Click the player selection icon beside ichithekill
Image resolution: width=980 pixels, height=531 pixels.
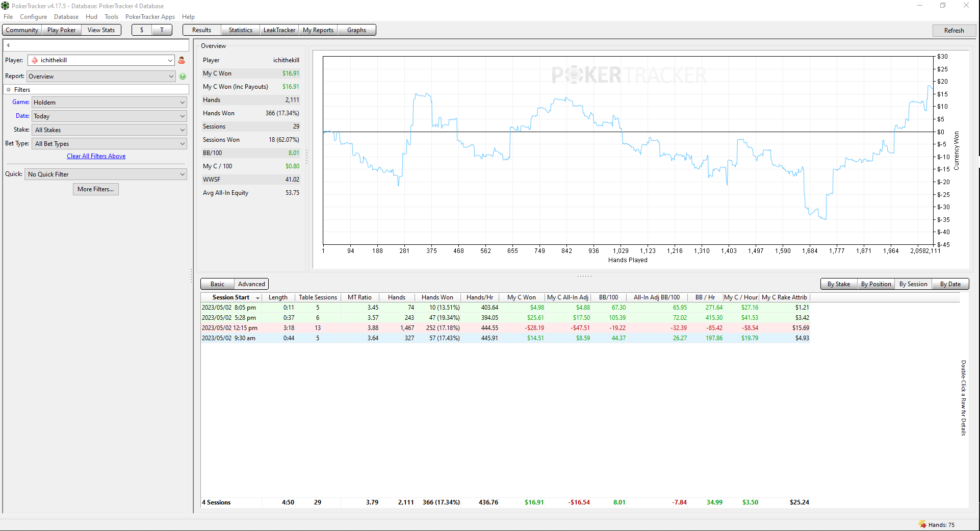click(x=182, y=60)
